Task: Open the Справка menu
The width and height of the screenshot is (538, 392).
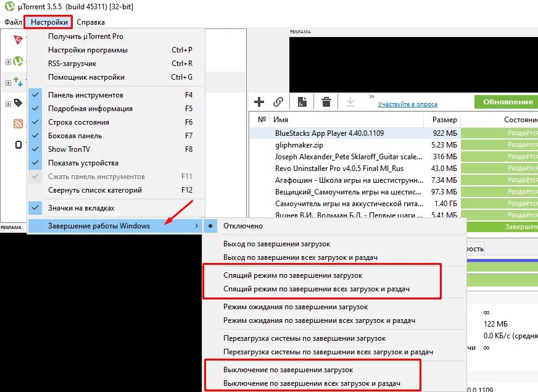Action: [x=91, y=22]
